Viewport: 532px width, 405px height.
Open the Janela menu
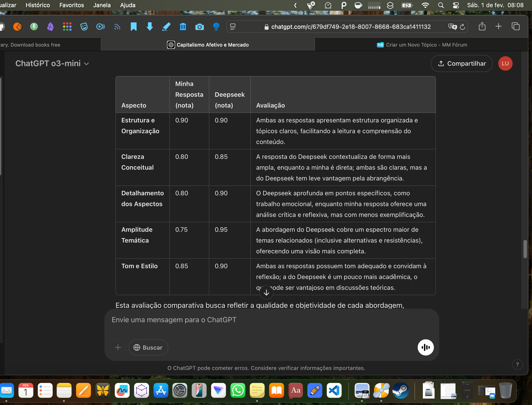[102, 5]
